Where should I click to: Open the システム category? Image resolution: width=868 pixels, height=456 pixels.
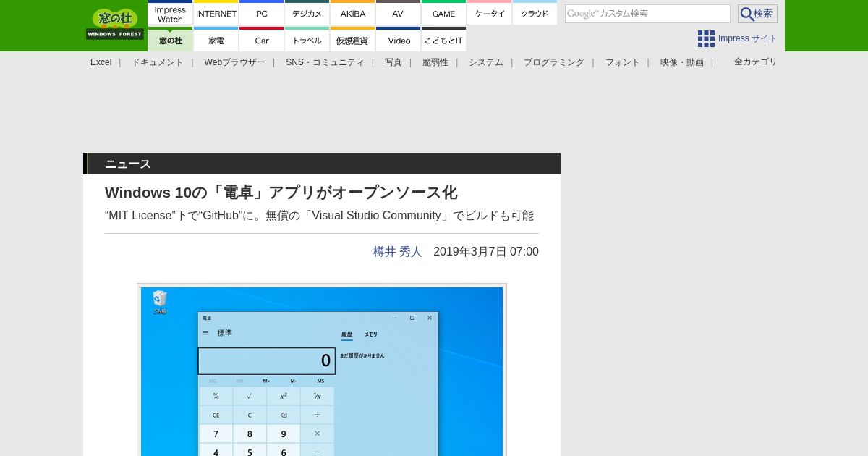pyautogui.click(x=486, y=62)
